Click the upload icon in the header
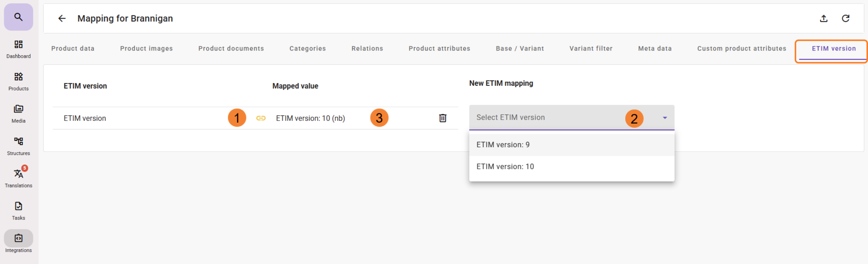 [x=824, y=19]
